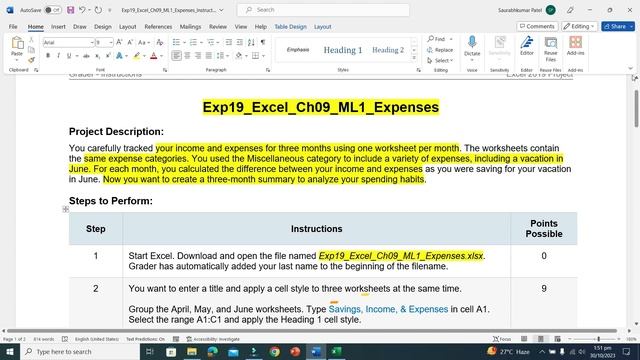The width and height of the screenshot is (640, 360).
Task: Toggle Italic formatting
Action: tap(58, 56)
